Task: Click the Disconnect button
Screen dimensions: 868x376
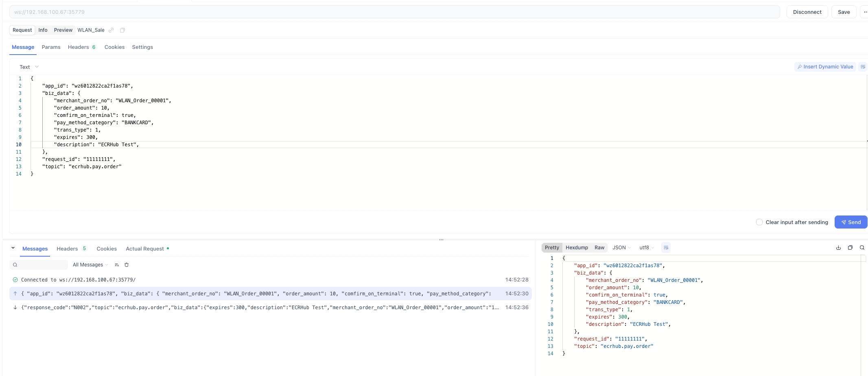Action: [807, 12]
